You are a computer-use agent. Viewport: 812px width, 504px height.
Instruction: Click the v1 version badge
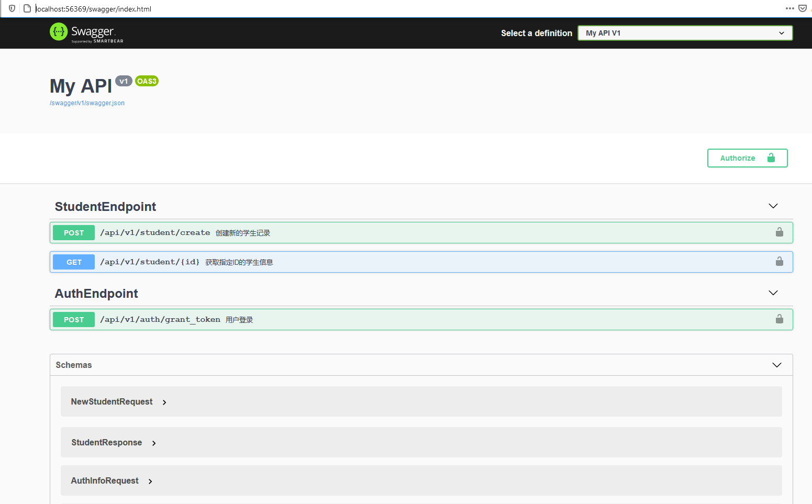[x=124, y=81]
